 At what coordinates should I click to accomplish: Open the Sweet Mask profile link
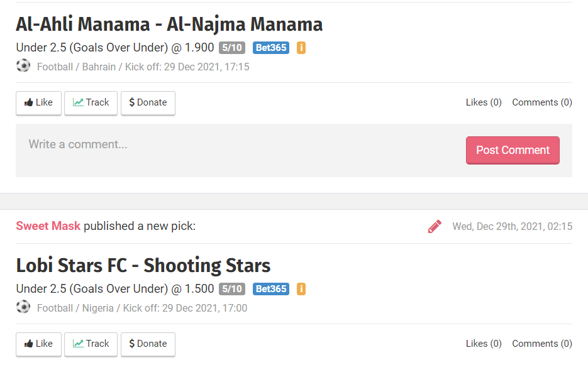click(x=48, y=226)
